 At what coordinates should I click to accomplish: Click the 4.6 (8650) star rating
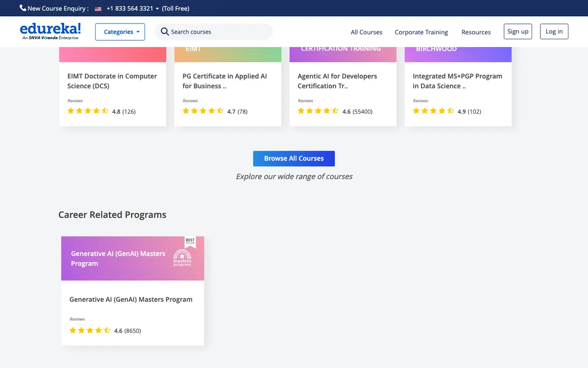105,331
